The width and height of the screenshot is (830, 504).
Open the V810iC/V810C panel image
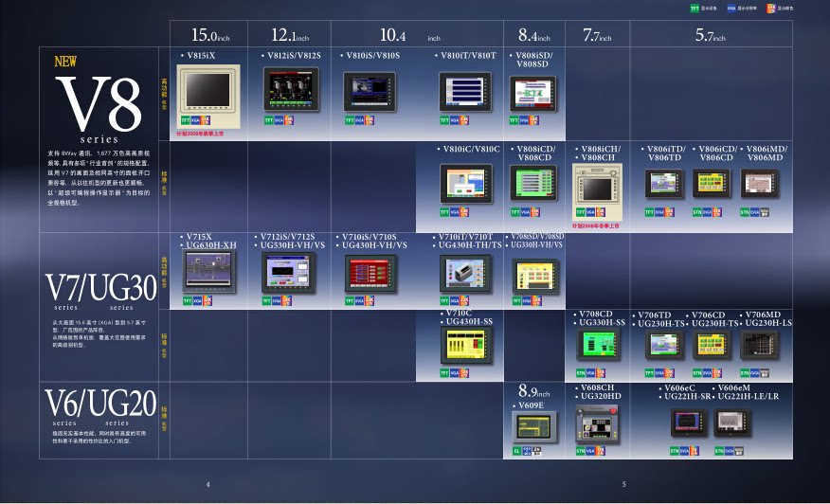coord(466,184)
